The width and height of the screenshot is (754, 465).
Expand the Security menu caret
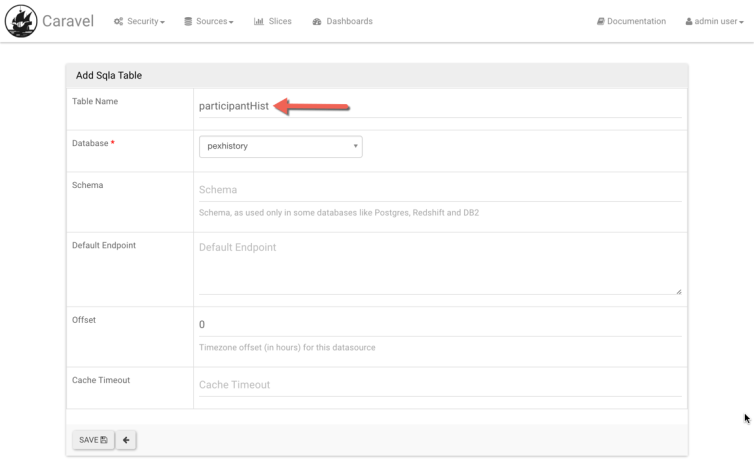click(x=162, y=23)
